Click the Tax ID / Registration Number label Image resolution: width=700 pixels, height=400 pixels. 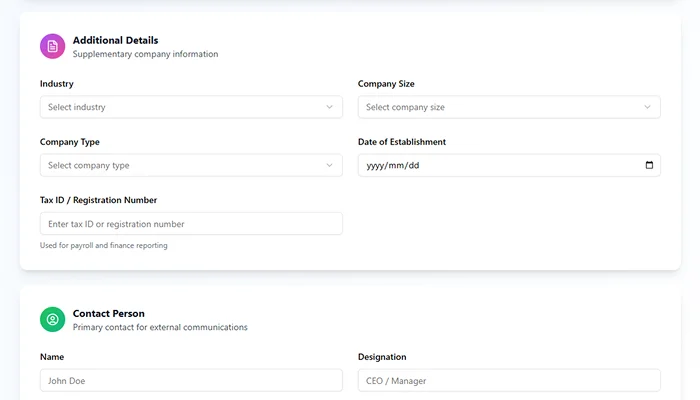click(98, 200)
